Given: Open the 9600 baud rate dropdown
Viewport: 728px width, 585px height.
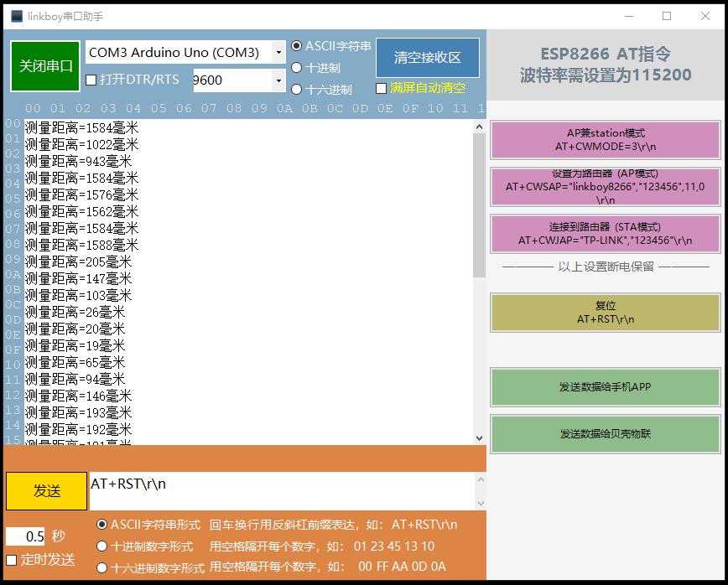Looking at the screenshot, I should tap(280, 80).
